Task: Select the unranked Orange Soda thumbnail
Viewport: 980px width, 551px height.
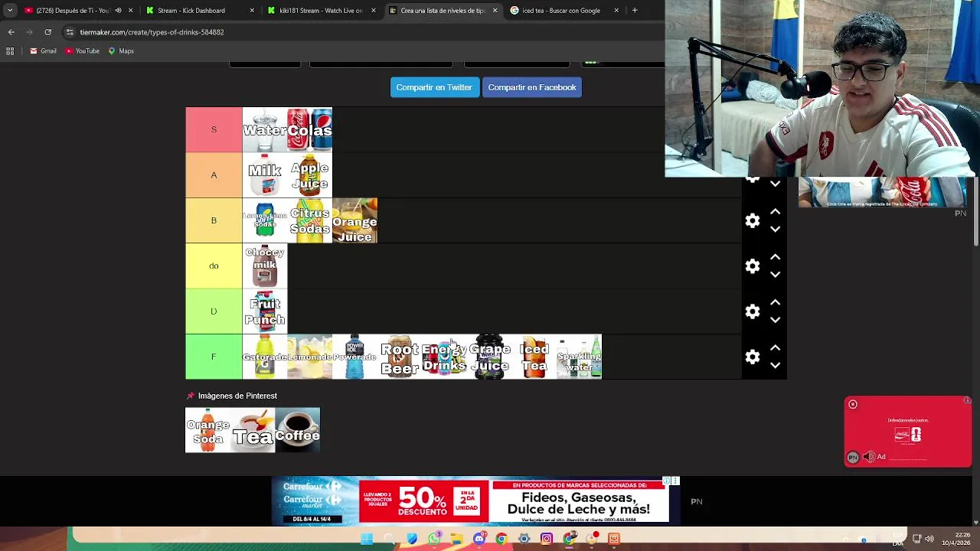Action: [207, 430]
